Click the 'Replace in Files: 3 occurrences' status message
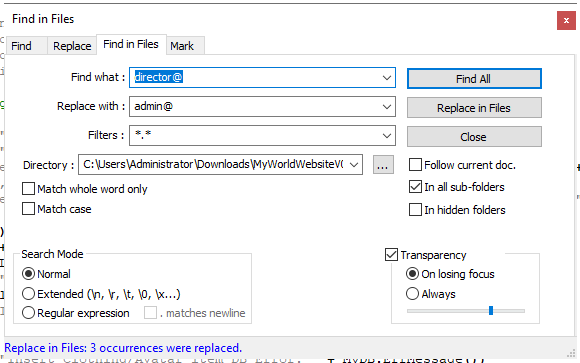Screen dimensions: 580x363 [x=123, y=348]
